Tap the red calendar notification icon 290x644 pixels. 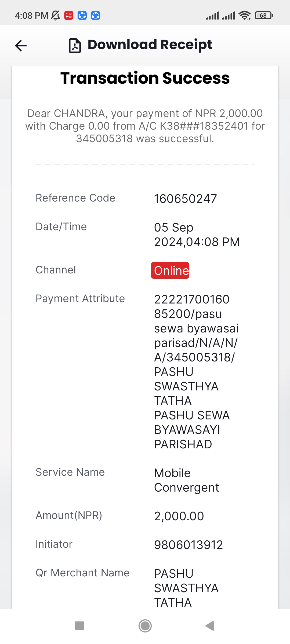69,16
